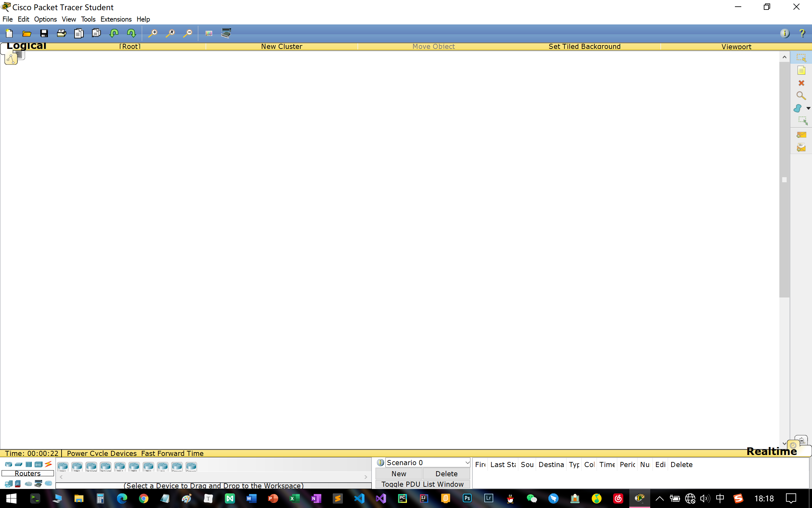Pick the 1841 router device
This screenshot has width=812, height=508.
click(63, 467)
